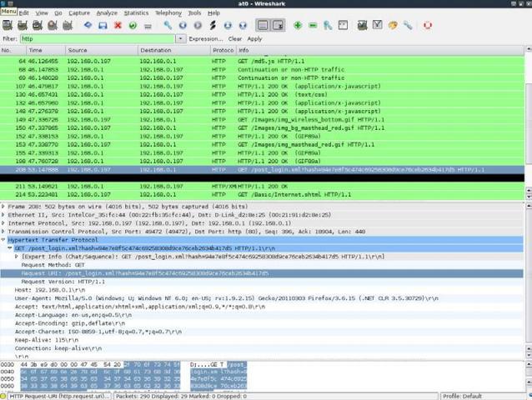Click Profile: Default in status bar
The image size is (532, 400).
[x=462, y=396]
